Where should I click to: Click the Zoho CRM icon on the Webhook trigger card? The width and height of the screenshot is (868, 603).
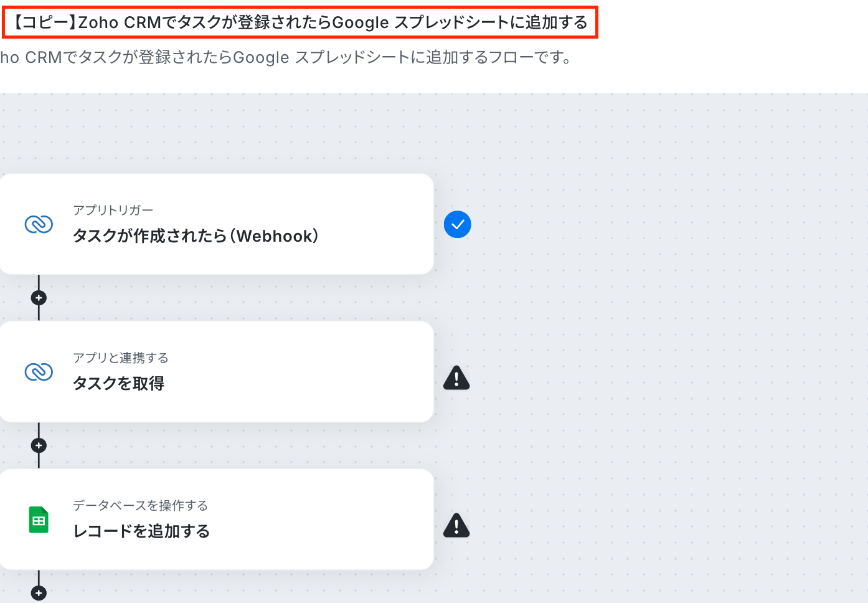pyautogui.click(x=39, y=224)
